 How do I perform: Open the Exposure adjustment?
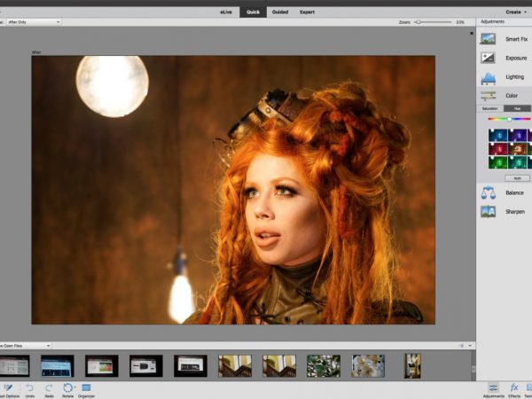[505, 58]
